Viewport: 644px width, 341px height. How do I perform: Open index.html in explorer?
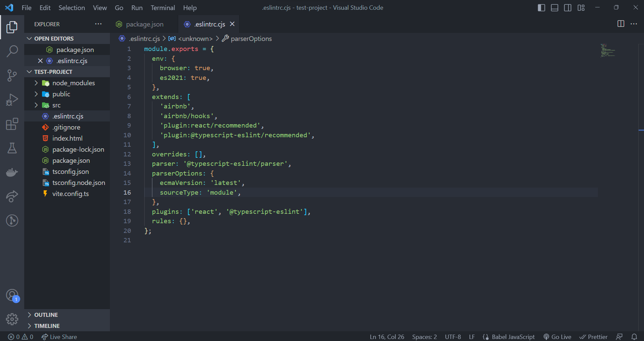click(67, 138)
